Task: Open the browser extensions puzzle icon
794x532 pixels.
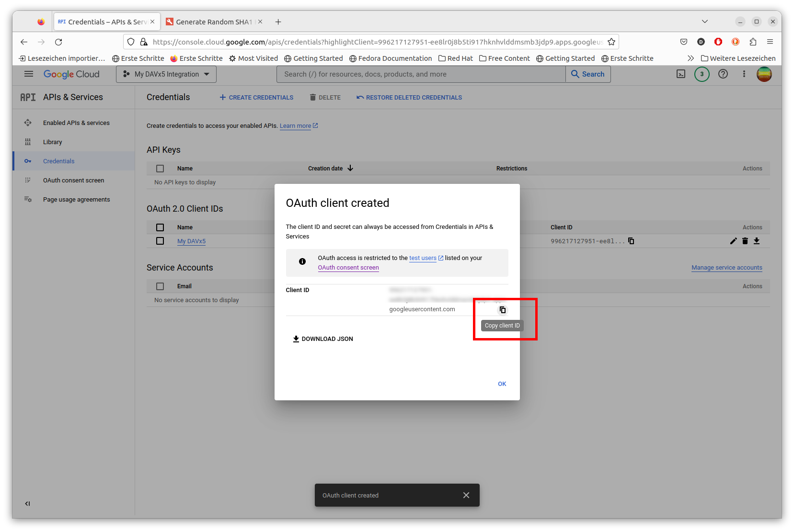Action: click(x=753, y=42)
